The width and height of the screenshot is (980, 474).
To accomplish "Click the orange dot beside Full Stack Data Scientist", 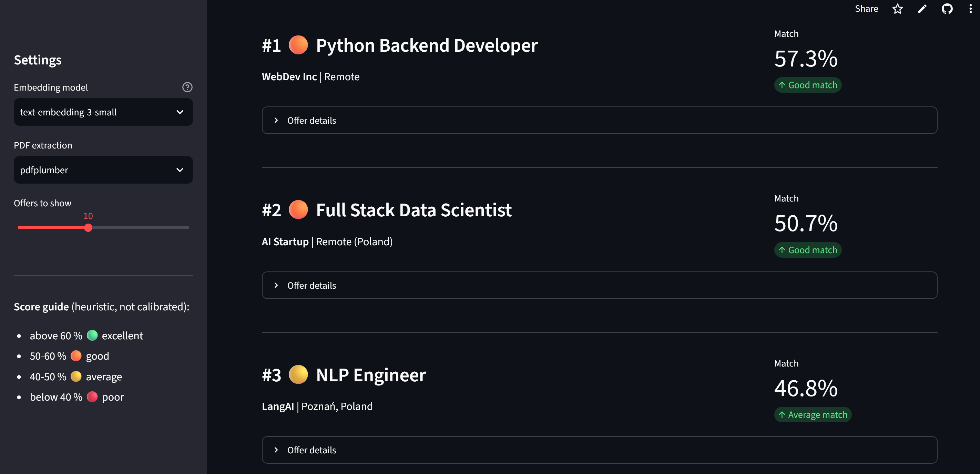I will pyautogui.click(x=298, y=210).
